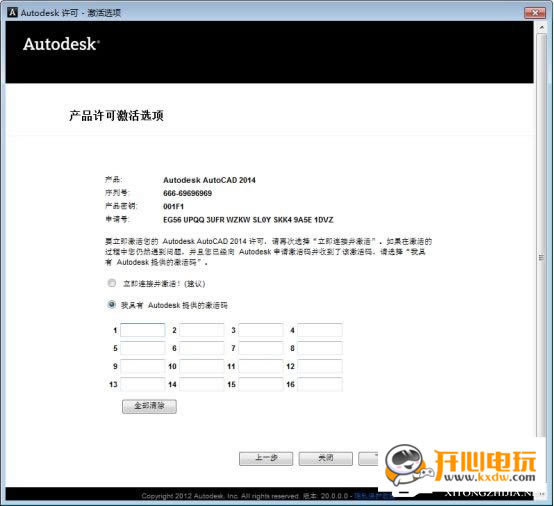Viewport: 554px width, 506px height.
Task: Click the clear all (全部清除) button
Action: (x=149, y=406)
